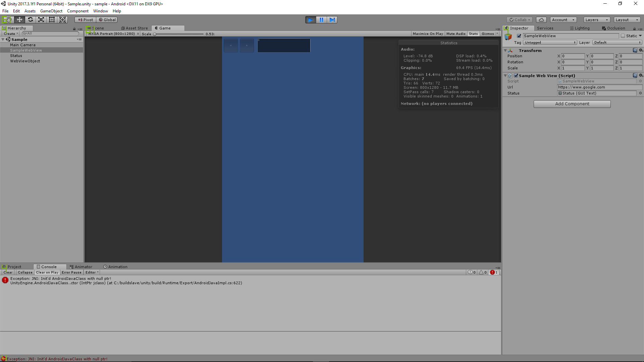Switch to the Lighting tab

coord(580,28)
